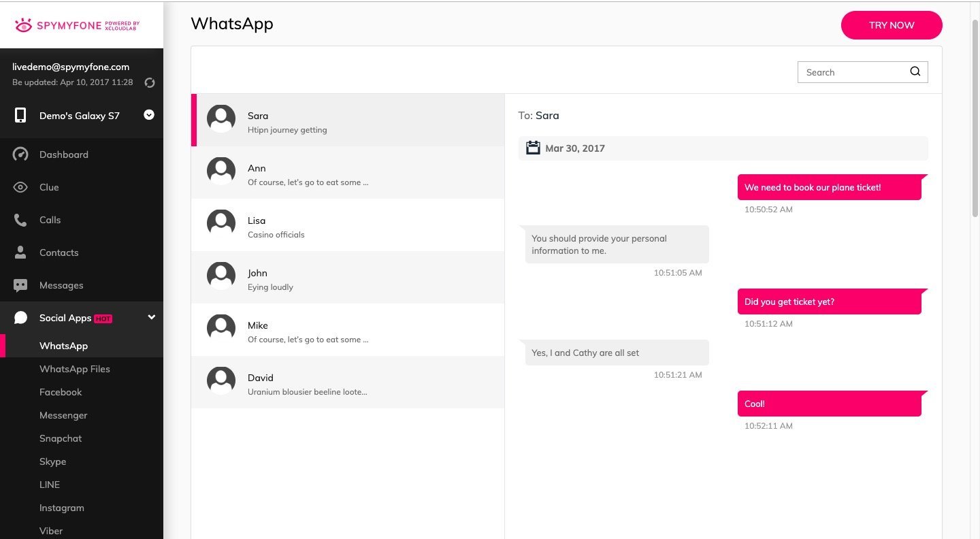Click the "Cool!" message bubble
The width and height of the screenshot is (980, 539).
(830, 404)
